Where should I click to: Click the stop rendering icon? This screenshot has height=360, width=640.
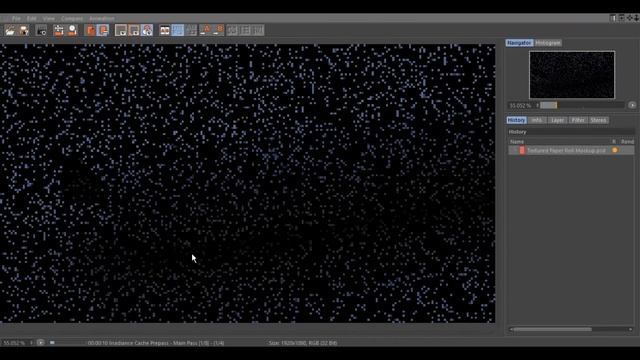point(41,30)
